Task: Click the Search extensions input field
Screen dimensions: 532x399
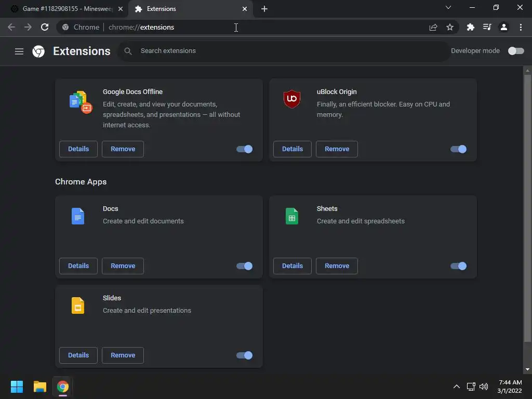Action: point(284,51)
